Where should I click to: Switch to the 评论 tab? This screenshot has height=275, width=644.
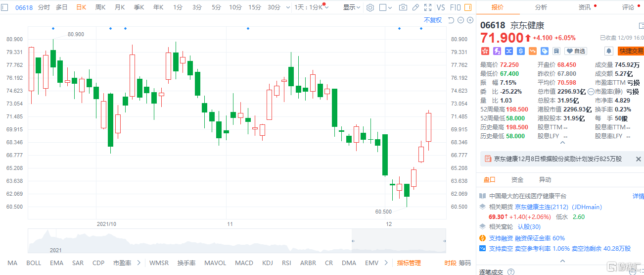(x=628, y=7)
